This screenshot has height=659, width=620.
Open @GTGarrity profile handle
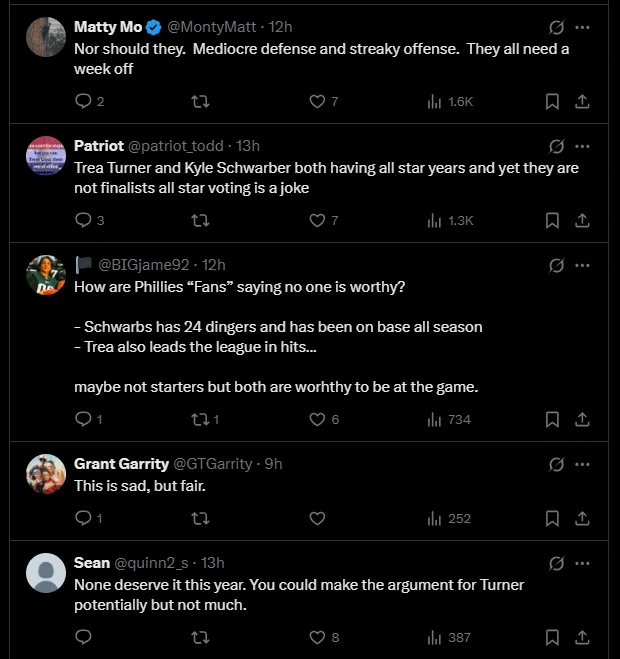(216, 464)
